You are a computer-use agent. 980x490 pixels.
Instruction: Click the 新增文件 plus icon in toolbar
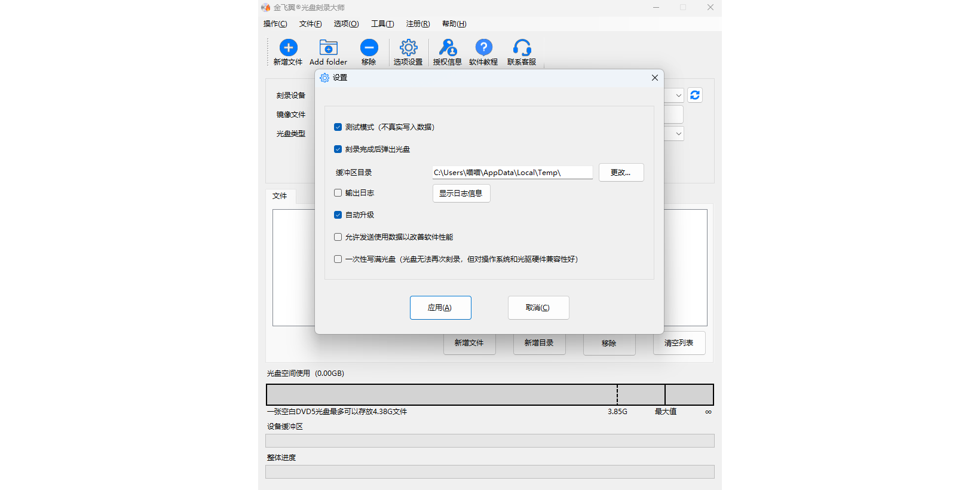[x=288, y=48]
